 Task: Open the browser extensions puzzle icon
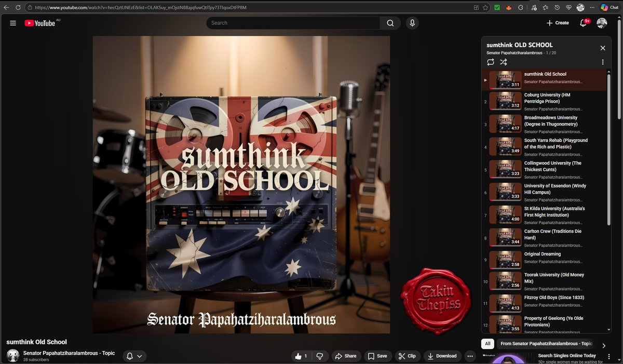click(x=521, y=8)
